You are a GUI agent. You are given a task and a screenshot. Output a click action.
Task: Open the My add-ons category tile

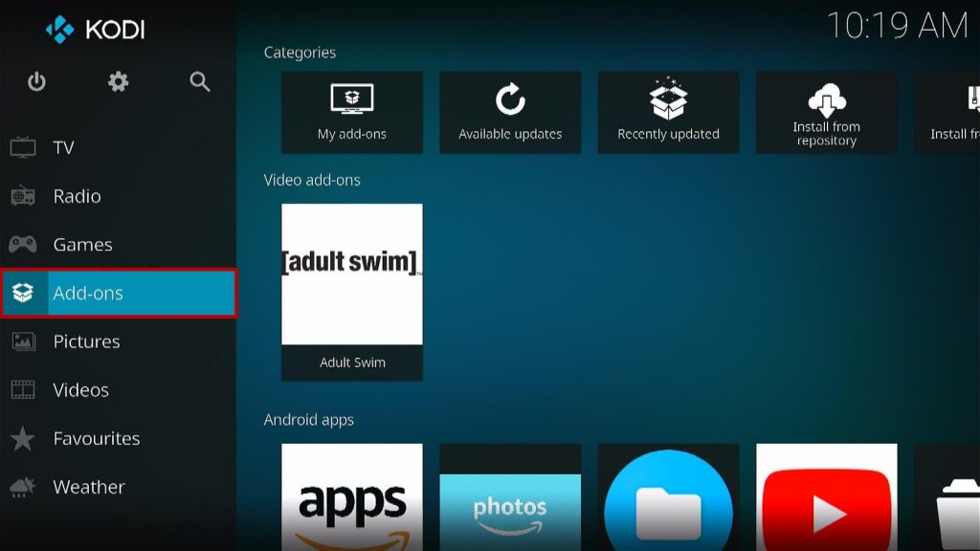(x=352, y=112)
